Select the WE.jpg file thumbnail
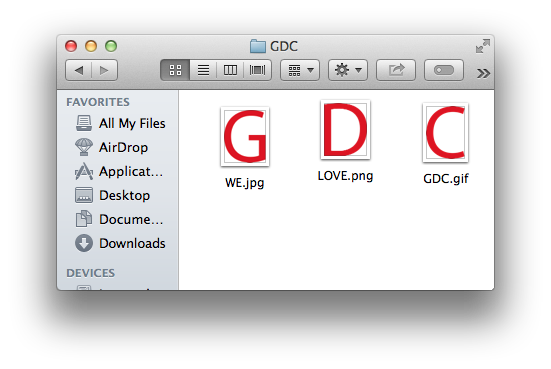551x369 pixels. pyautogui.click(x=245, y=137)
